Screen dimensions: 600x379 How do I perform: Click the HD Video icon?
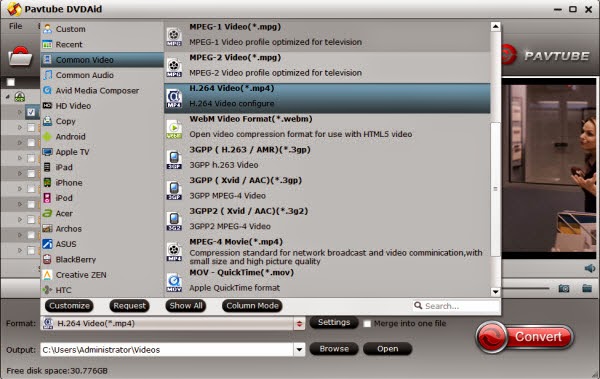47,106
